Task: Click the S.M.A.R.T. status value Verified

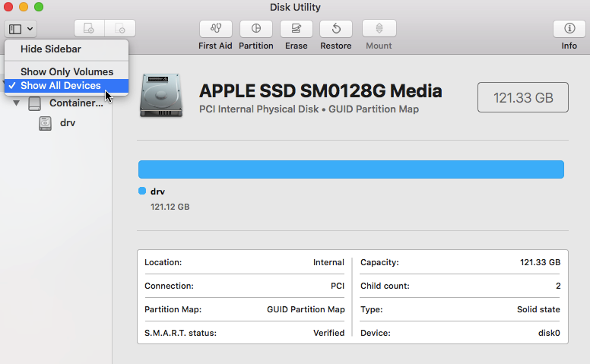Action: [329, 333]
